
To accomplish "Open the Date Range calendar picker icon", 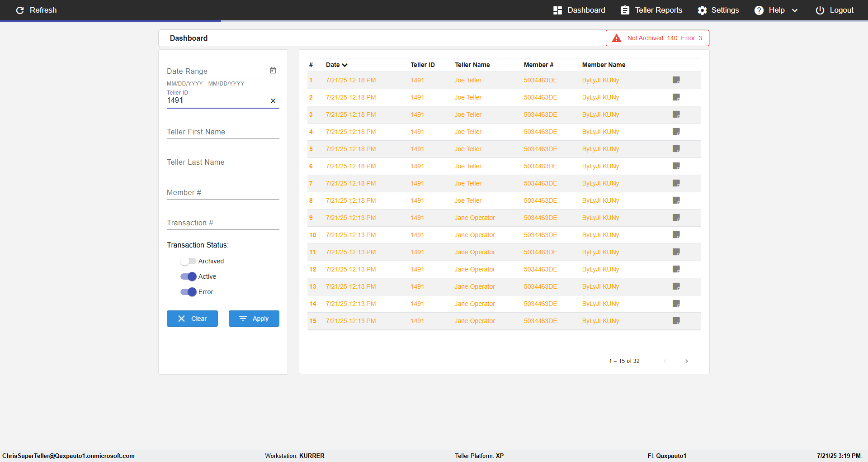I will (273, 71).
